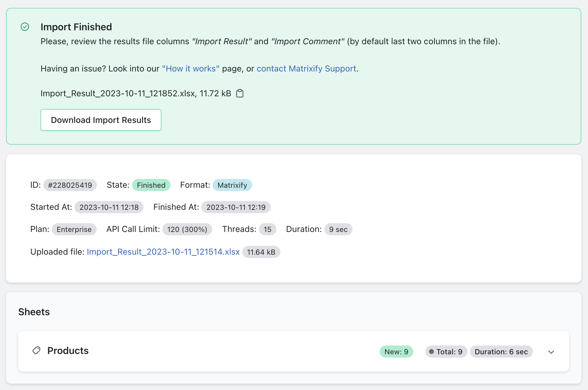The image size is (588, 390).
Task: Open the "How it works" link
Action: point(190,69)
